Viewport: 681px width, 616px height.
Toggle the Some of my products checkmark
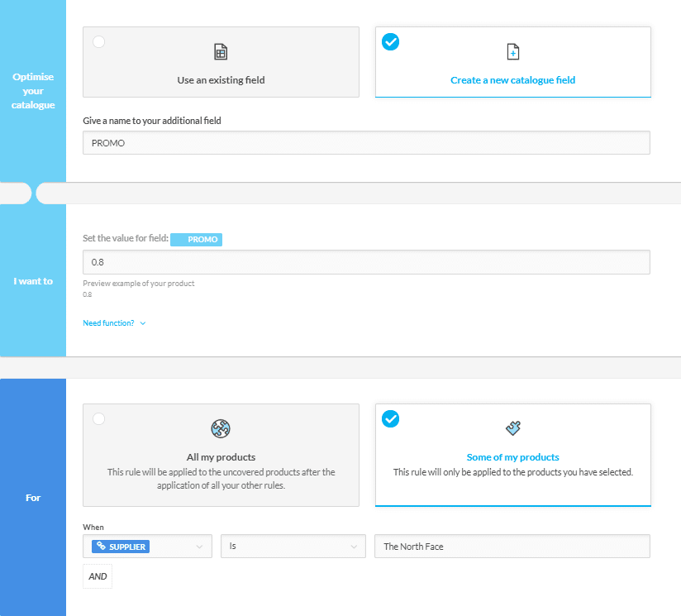[390, 418]
